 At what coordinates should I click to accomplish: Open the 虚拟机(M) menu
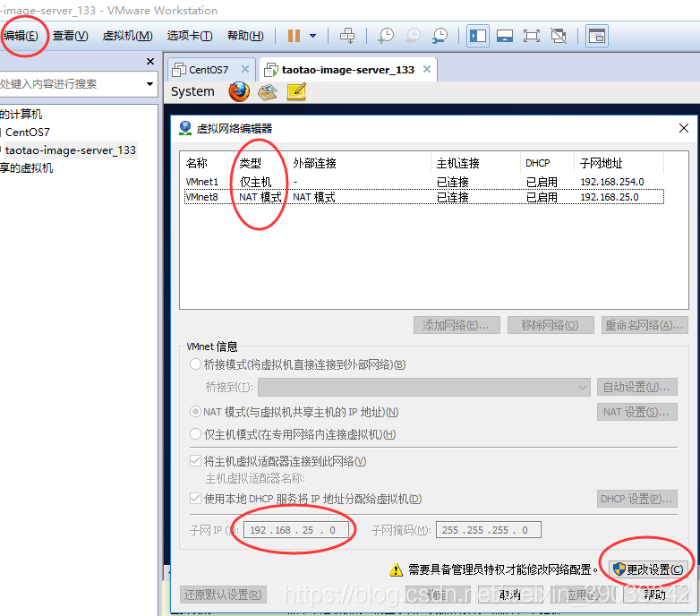[128, 36]
